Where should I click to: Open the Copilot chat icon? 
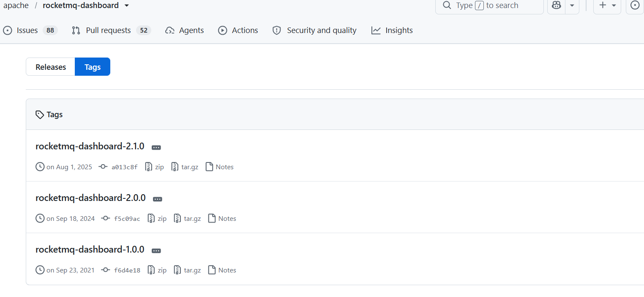click(557, 5)
